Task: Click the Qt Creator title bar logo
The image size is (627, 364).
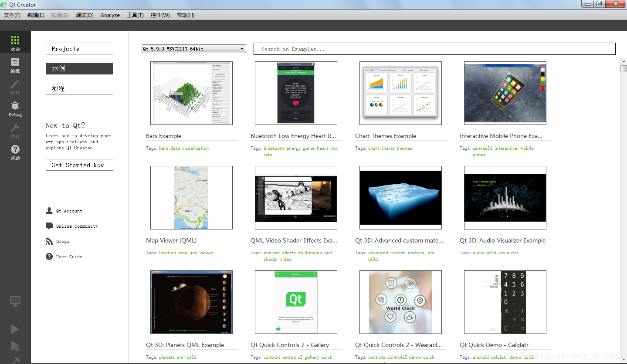Action: pyautogui.click(x=4, y=4)
